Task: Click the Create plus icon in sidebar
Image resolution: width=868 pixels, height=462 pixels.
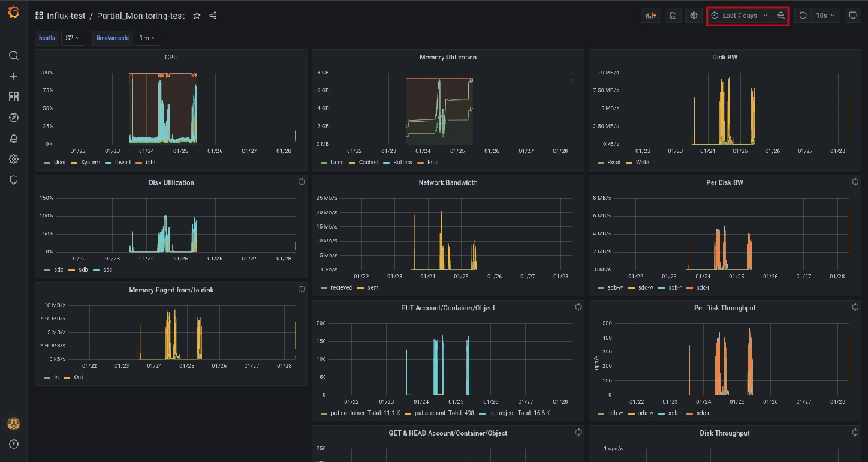Action: click(14, 76)
